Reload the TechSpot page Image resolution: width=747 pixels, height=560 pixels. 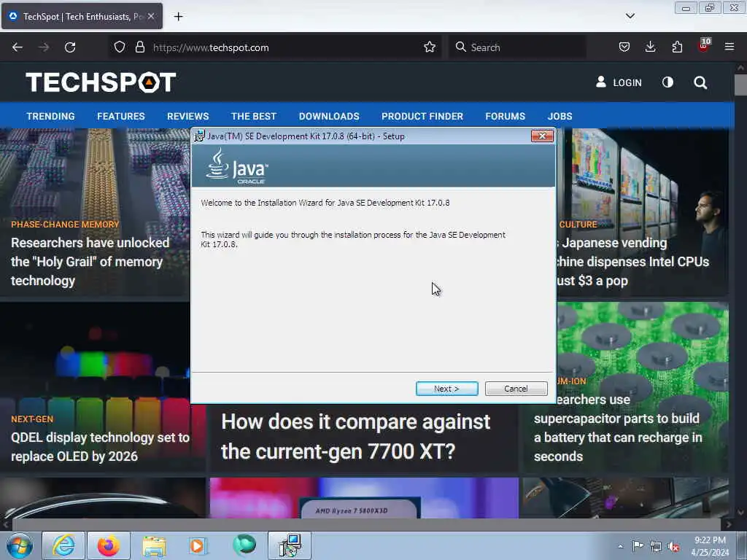pyautogui.click(x=70, y=47)
